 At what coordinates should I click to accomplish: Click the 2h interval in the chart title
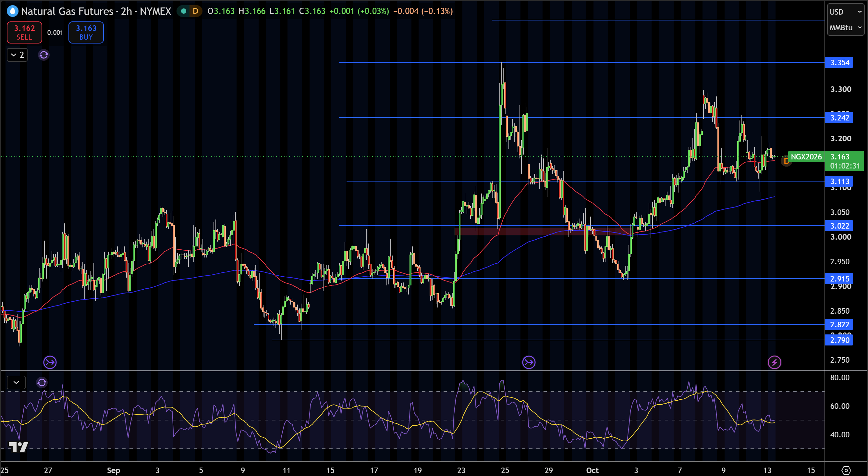coord(126,11)
